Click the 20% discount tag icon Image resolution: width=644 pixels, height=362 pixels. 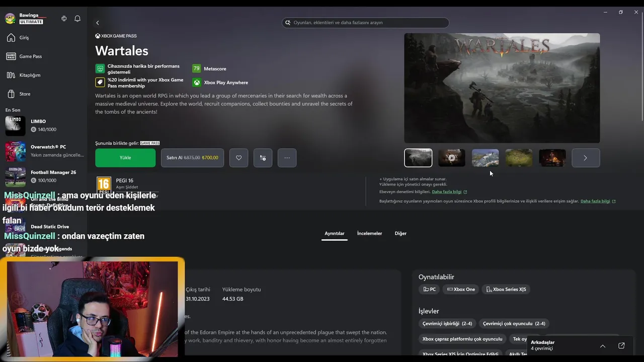[x=100, y=82]
